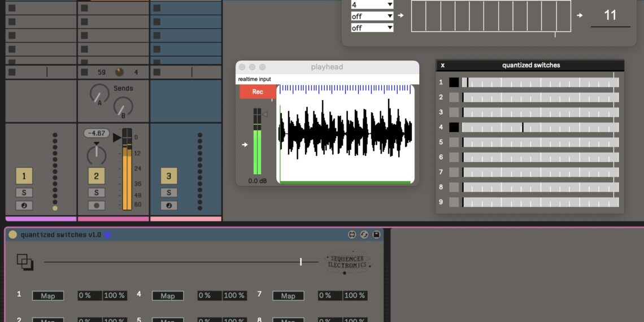Arm track 2 for recording
The image size is (644, 322).
96,206
